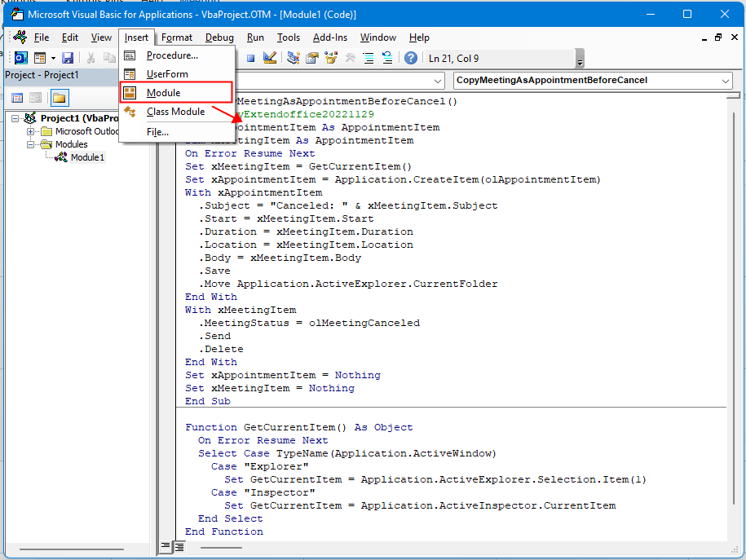Click the '.Save' code line
Image resolution: width=746 pixels, height=560 pixels.
(x=214, y=271)
